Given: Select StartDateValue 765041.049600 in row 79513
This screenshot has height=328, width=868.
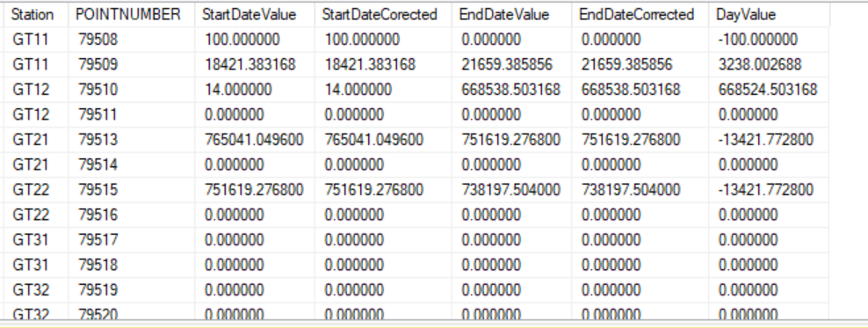Looking at the screenshot, I should [x=254, y=140].
